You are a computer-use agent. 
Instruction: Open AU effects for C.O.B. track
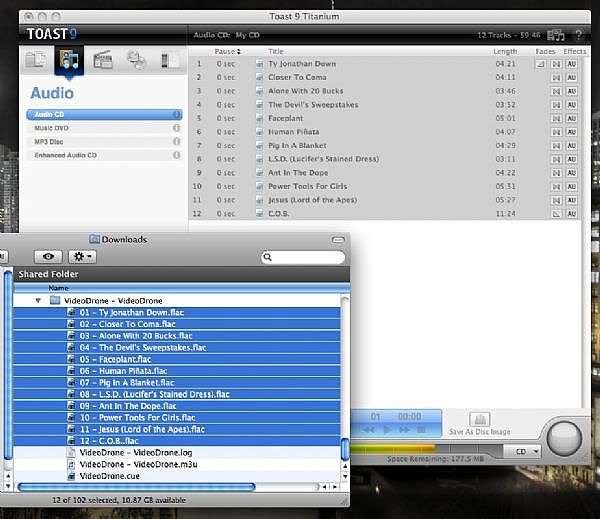(572, 214)
